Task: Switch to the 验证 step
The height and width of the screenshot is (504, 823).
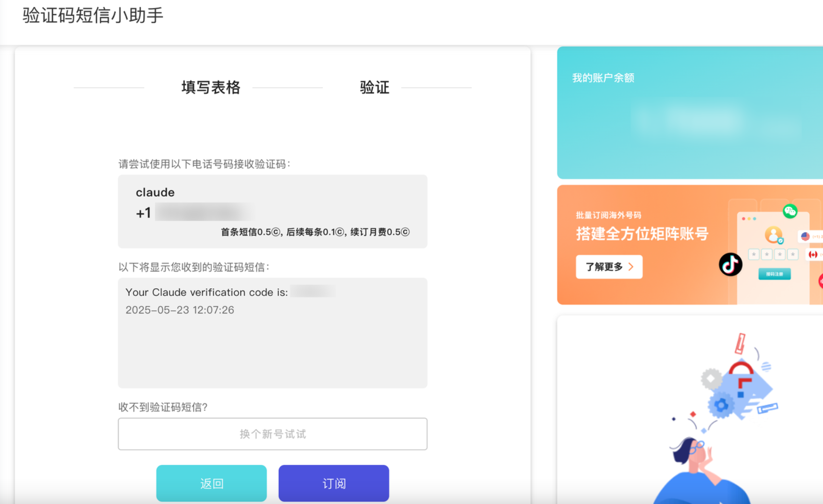Action: (374, 88)
